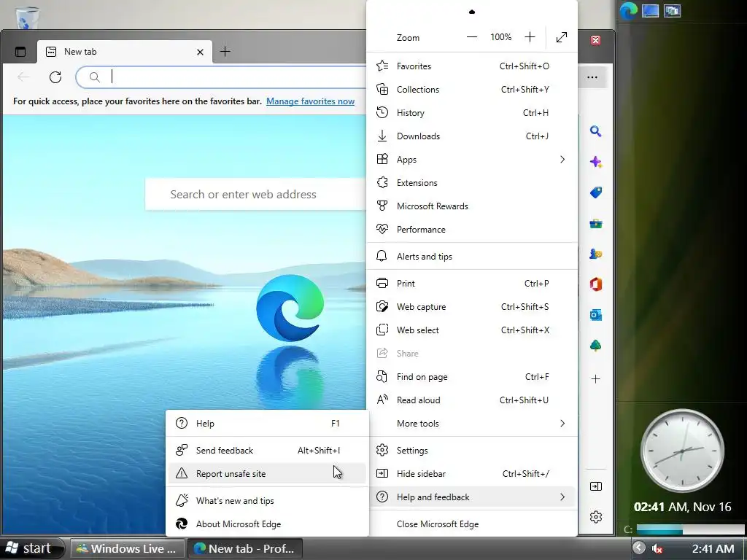Increase zoom with the plus button
This screenshot has width=747, height=560.
[x=530, y=37]
